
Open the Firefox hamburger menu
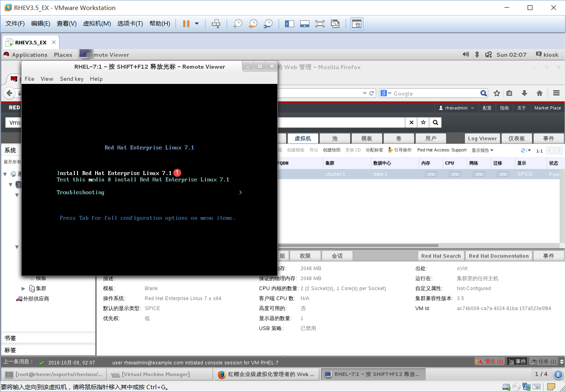(x=556, y=93)
